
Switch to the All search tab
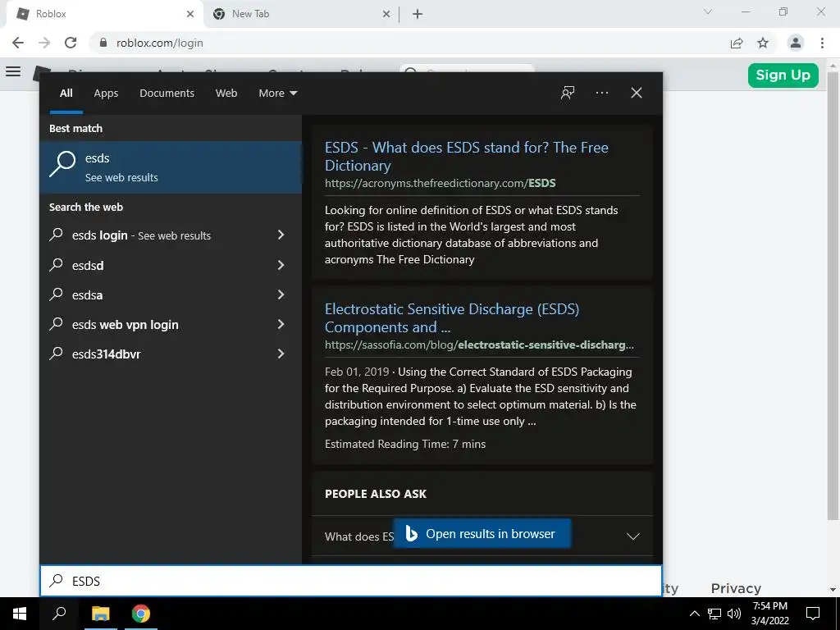tap(66, 94)
